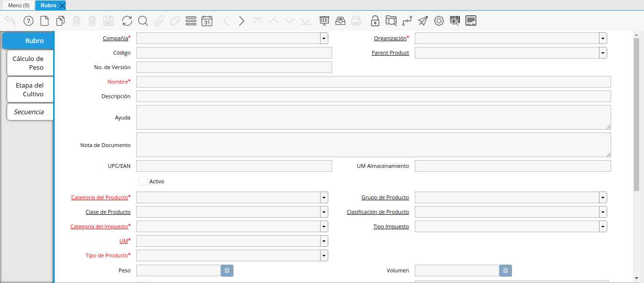Screen dimensions: 644x283
Task: Click the Refresh arrows toolbar icon
Action: pyautogui.click(x=127, y=21)
